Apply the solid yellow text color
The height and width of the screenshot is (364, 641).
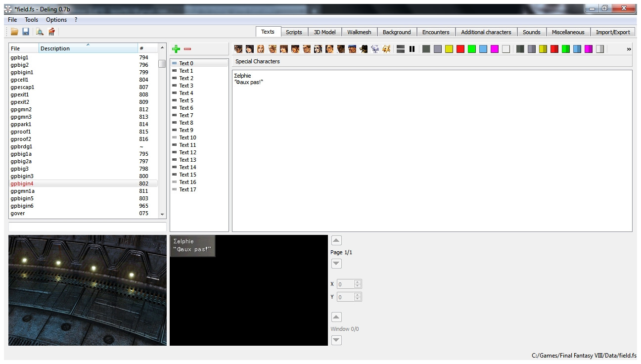click(449, 49)
